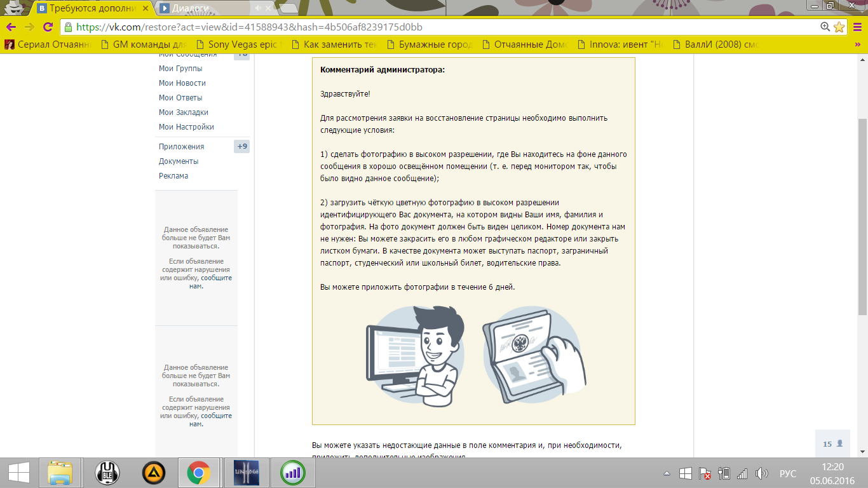This screenshot has width=868, height=488.
Task: Click text 'Вы можете приложить фотографии в течение 6 дней.'
Action: [x=417, y=287]
